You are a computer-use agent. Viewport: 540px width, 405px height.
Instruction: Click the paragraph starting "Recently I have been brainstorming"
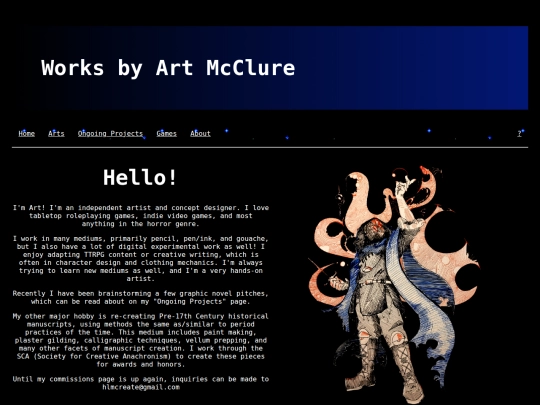point(141,298)
